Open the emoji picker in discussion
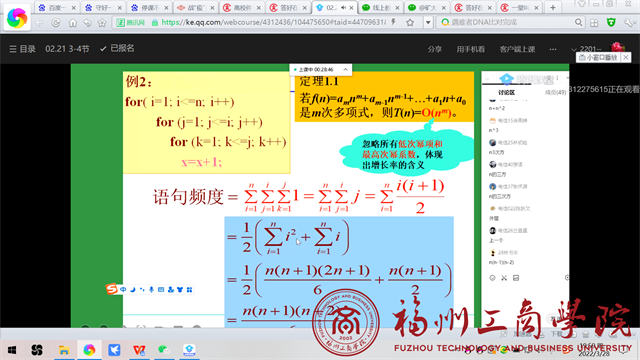This screenshot has height=360, width=640. [492, 278]
